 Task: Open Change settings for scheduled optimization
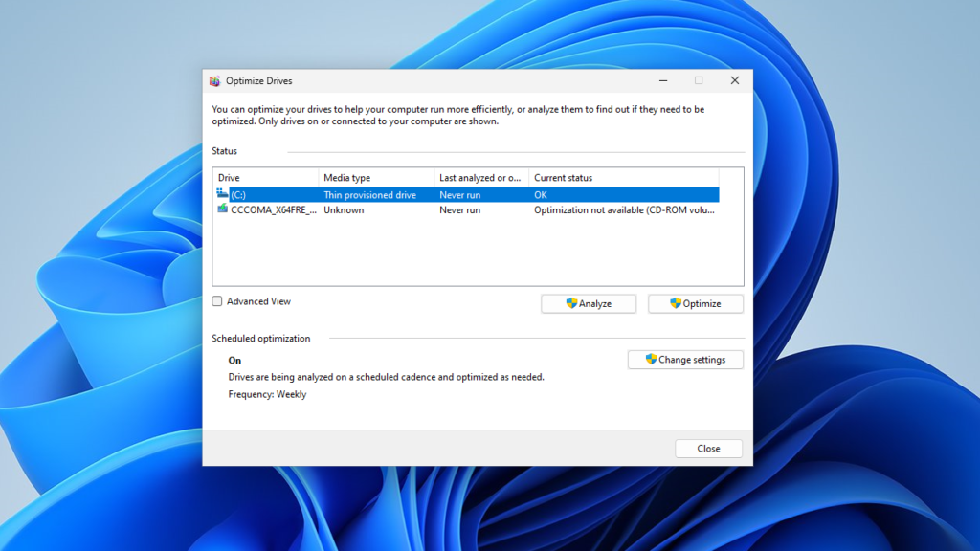685,360
